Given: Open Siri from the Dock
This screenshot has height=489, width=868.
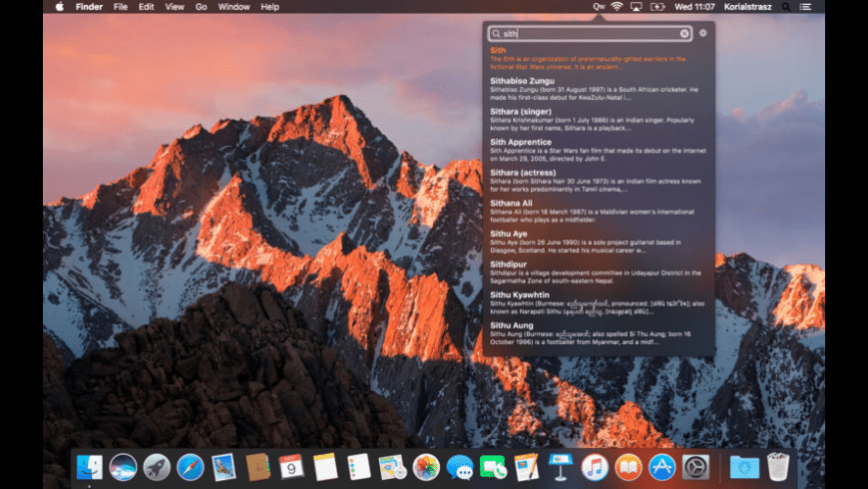Looking at the screenshot, I should click(x=123, y=466).
